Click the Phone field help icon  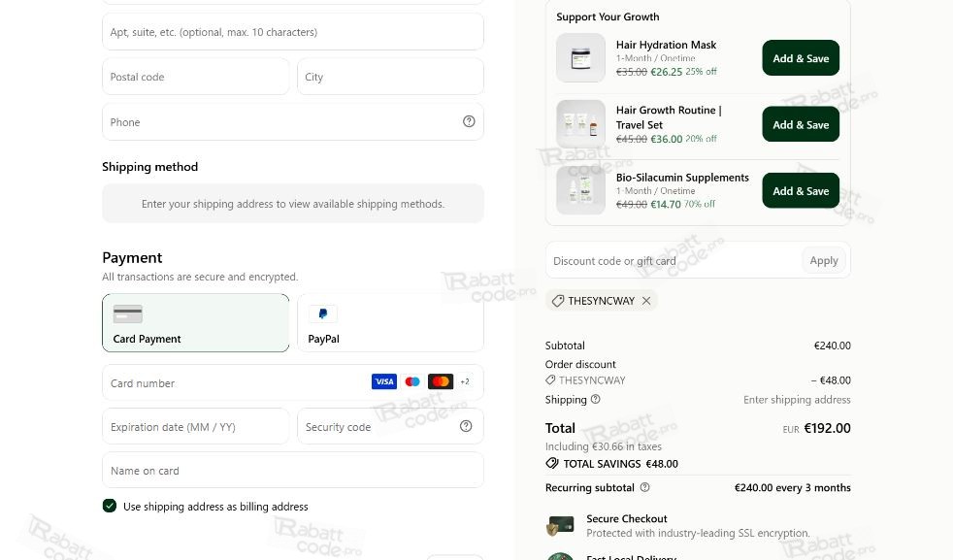(469, 121)
